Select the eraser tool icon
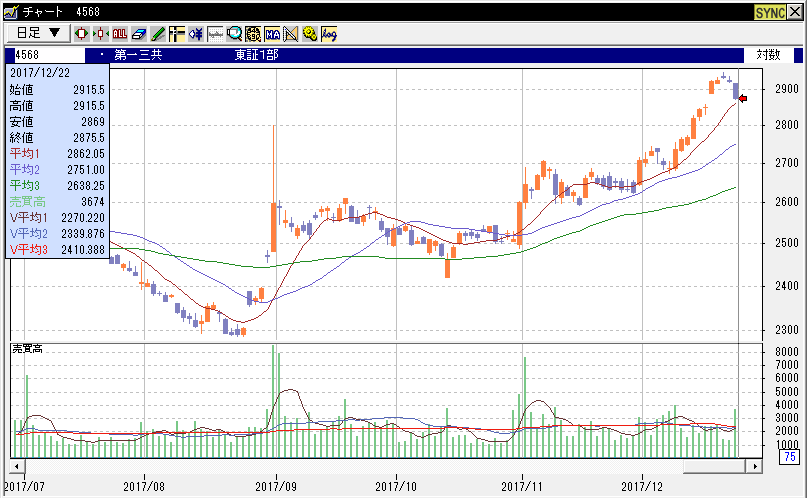The width and height of the screenshot is (807, 498). point(139,33)
